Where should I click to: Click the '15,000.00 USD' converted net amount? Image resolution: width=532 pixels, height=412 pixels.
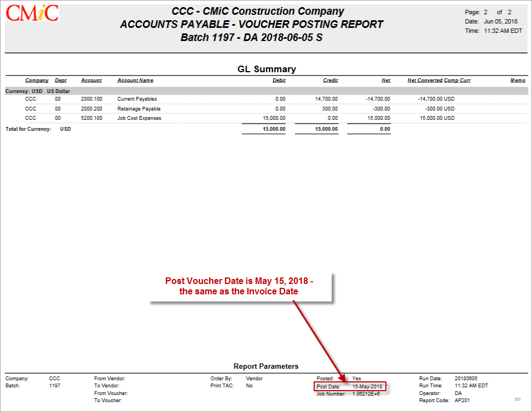[x=437, y=118]
